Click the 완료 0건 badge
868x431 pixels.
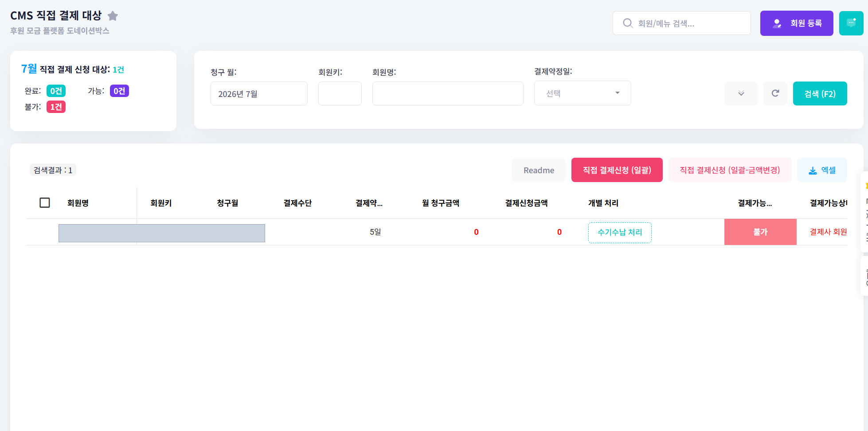pyautogui.click(x=56, y=91)
